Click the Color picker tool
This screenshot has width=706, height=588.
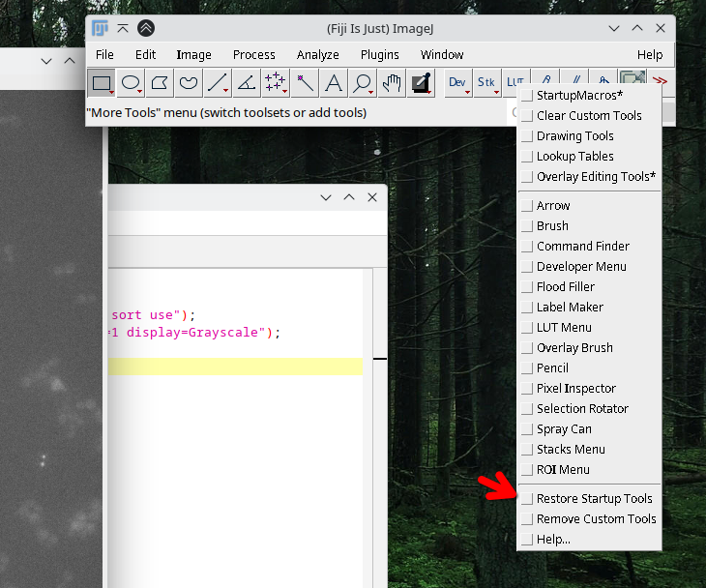[x=421, y=83]
